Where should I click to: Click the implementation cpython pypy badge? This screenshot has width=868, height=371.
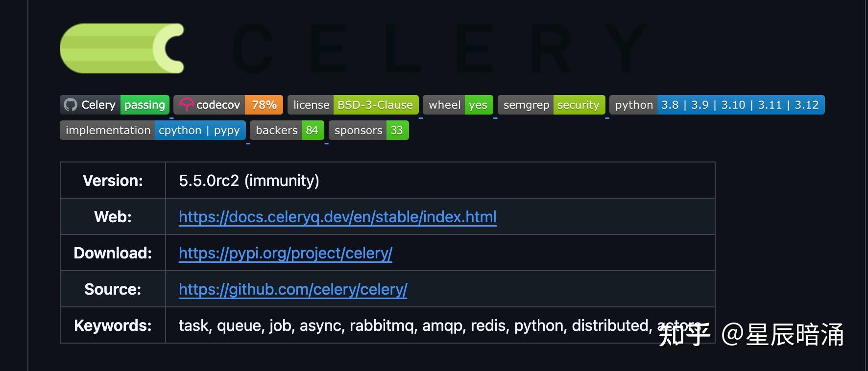152,130
